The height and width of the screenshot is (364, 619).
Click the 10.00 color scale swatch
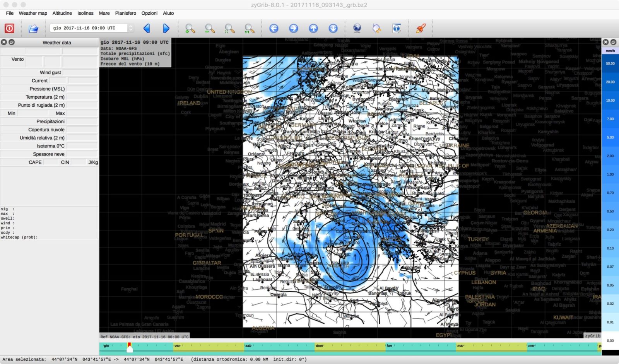point(610,100)
